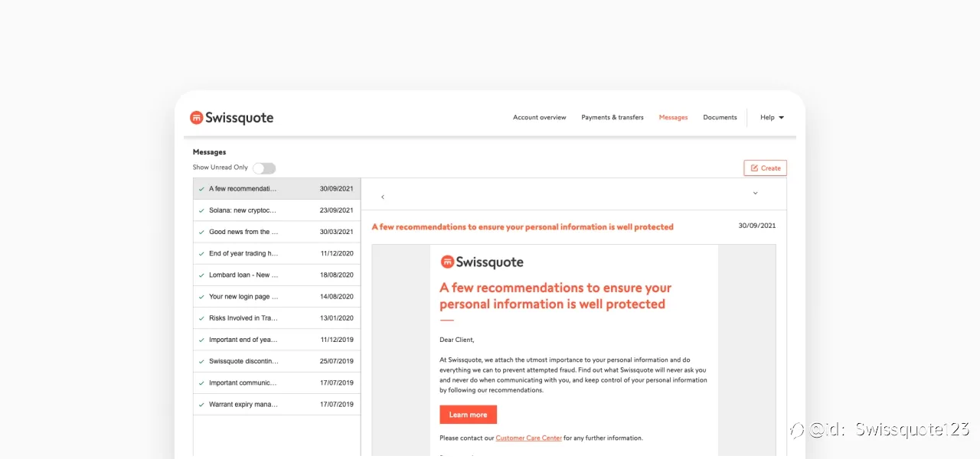Click the Help dropdown arrow

pos(781,118)
